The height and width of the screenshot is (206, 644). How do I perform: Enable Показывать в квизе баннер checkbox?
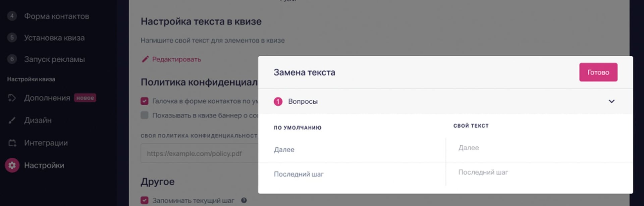pyautogui.click(x=145, y=115)
